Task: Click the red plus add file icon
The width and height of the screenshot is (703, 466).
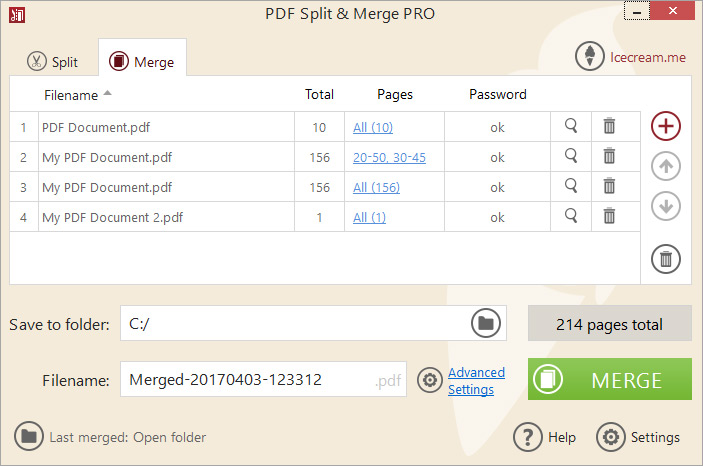Action: pos(666,126)
